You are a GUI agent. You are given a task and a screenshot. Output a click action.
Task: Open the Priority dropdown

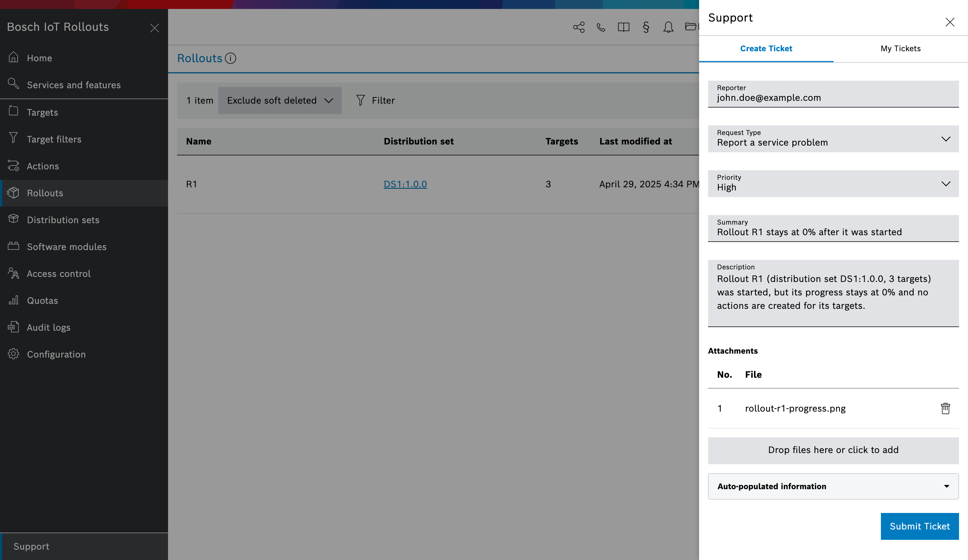pos(833,184)
